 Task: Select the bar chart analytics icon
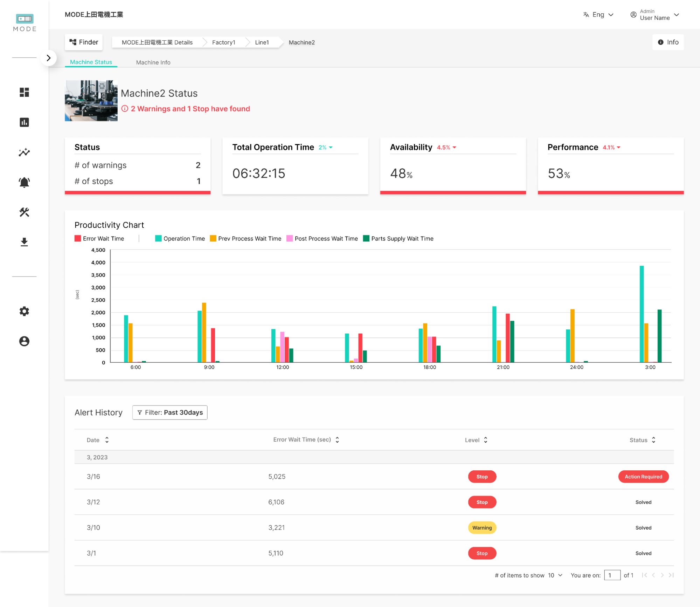point(24,122)
